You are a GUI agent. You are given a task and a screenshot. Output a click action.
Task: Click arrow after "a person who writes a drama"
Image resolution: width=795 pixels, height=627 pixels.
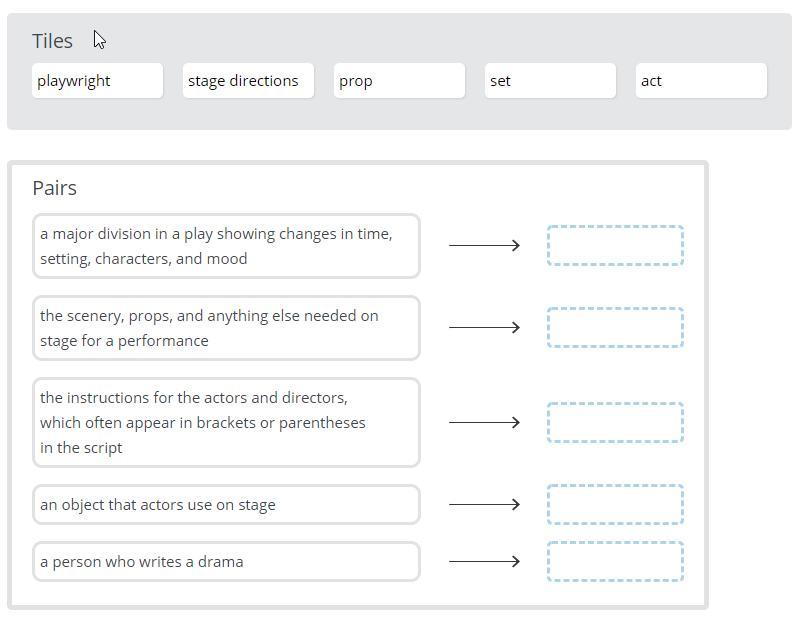(x=484, y=562)
